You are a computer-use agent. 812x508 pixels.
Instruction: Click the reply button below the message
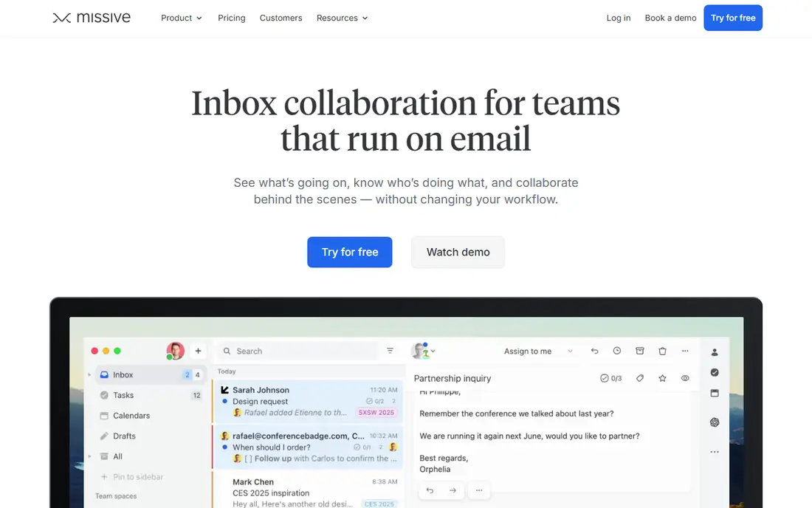click(x=430, y=490)
